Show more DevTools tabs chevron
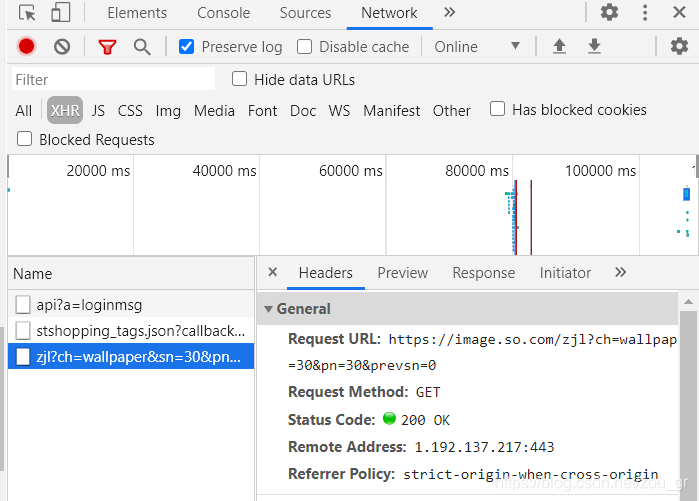The image size is (699, 501). (449, 12)
